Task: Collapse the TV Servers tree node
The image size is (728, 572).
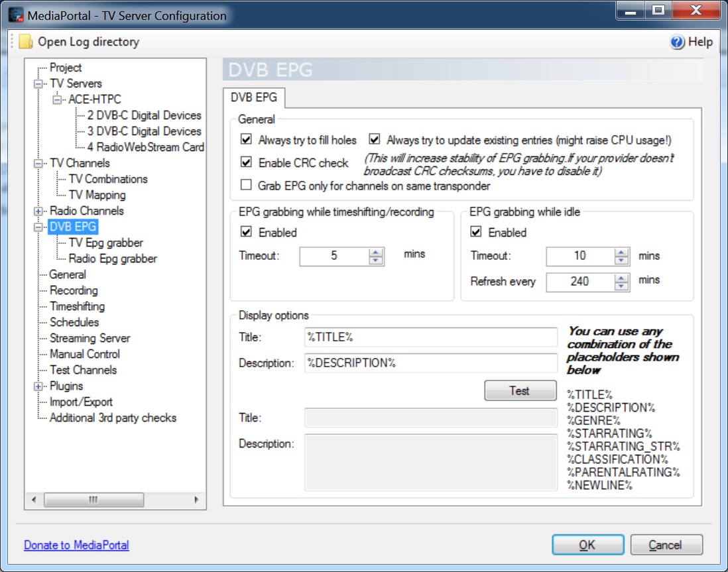Action: coord(38,84)
